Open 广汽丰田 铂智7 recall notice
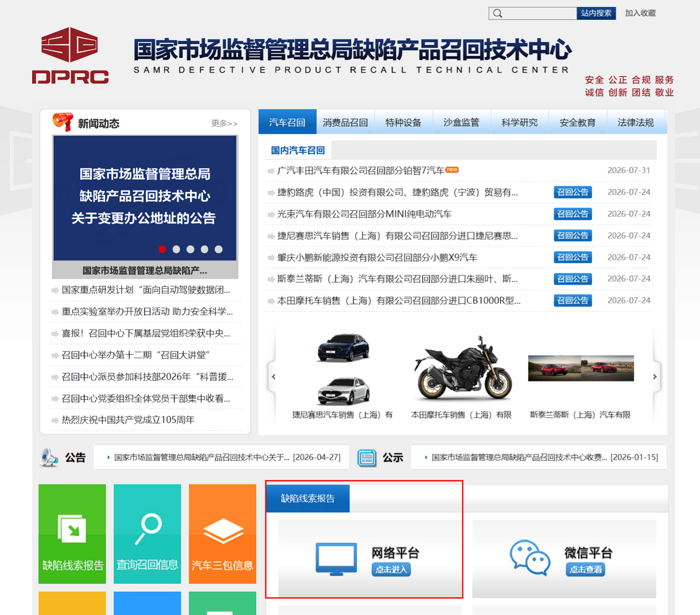Screen dimensions: 700x615 point(361,171)
